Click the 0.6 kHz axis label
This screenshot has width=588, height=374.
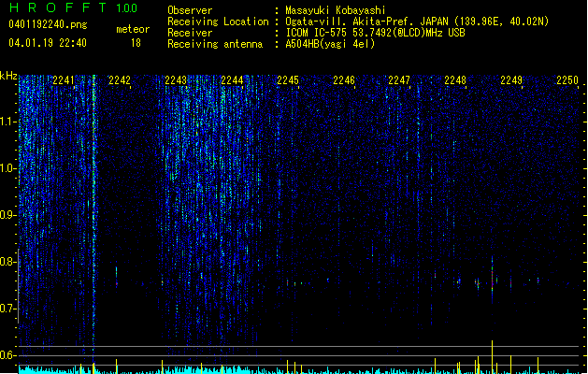click(8, 355)
